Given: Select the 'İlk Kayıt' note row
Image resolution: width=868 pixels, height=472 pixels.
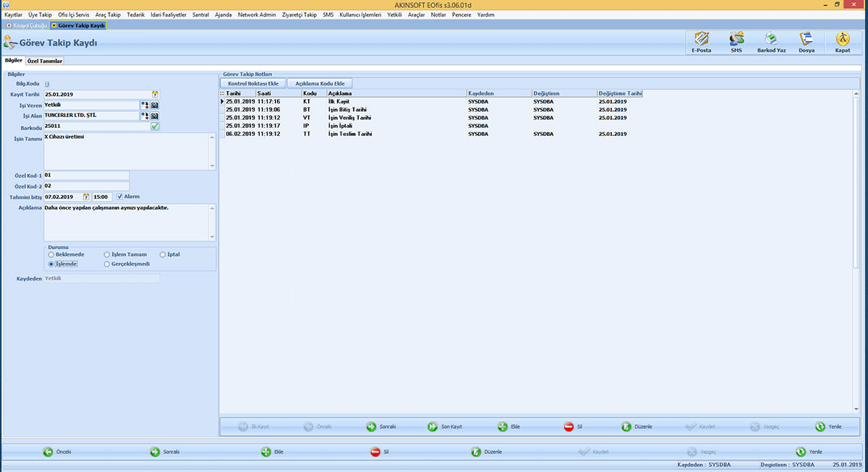Looking at the screenshot, I should [431, 101].
